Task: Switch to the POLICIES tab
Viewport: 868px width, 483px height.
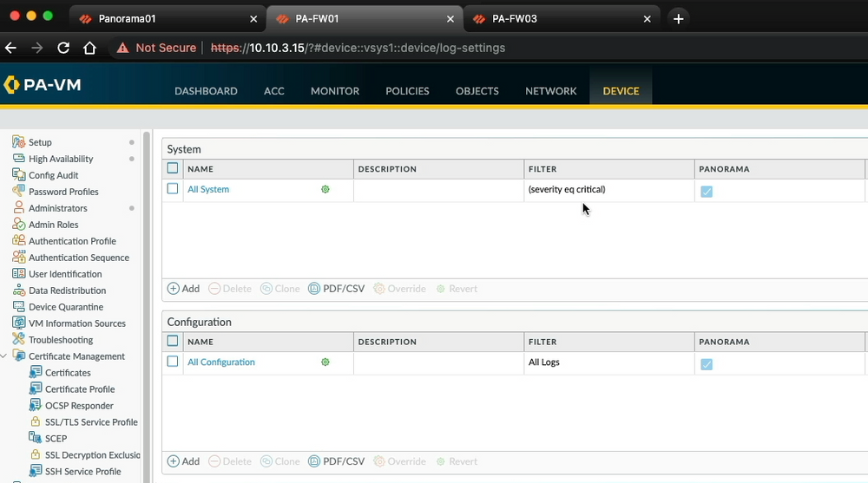Action: pos(407,91)
